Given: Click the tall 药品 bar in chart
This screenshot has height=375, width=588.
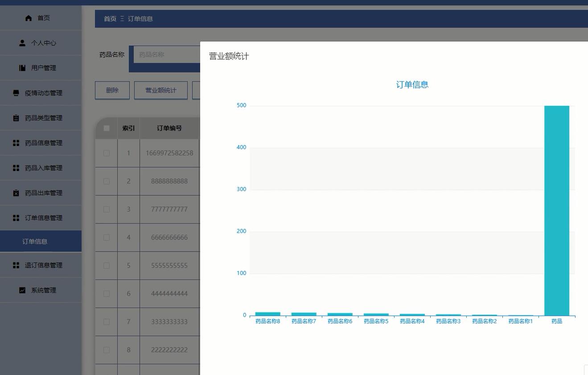Looking at the screenshot, I should click(x=557, y=211).
